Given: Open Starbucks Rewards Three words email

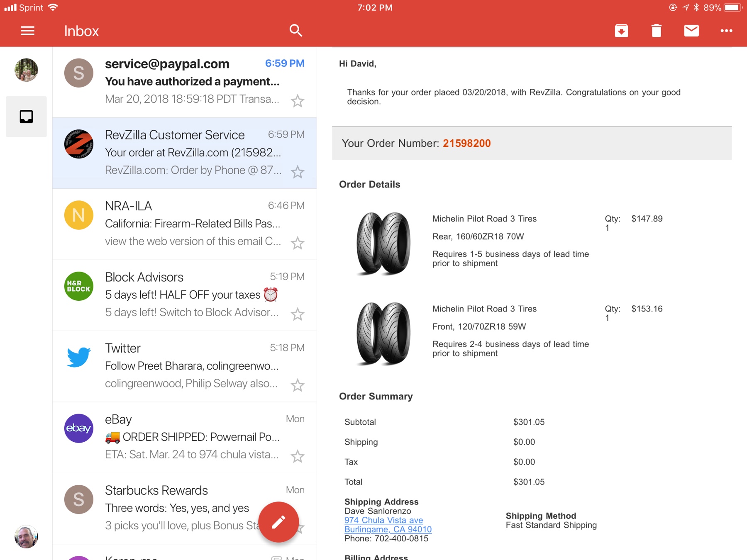Looking at the screenshot, I should pos(185,509).
